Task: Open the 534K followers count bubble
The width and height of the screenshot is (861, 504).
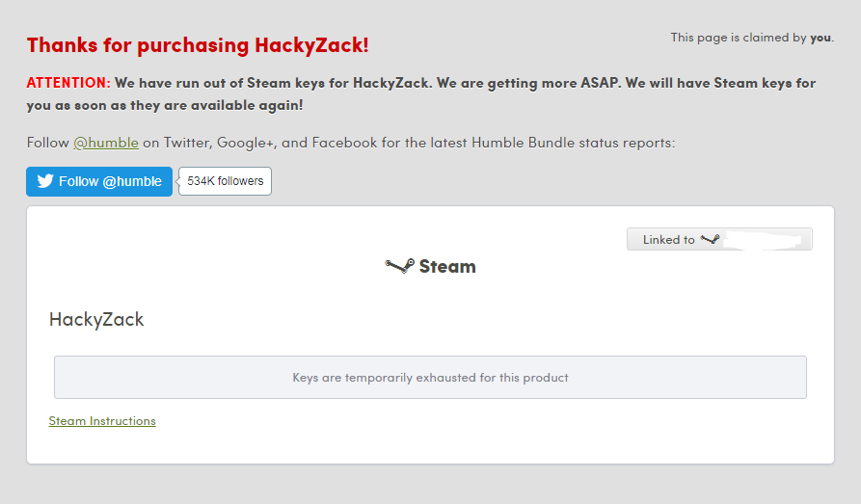Action: tap(226, 181)
